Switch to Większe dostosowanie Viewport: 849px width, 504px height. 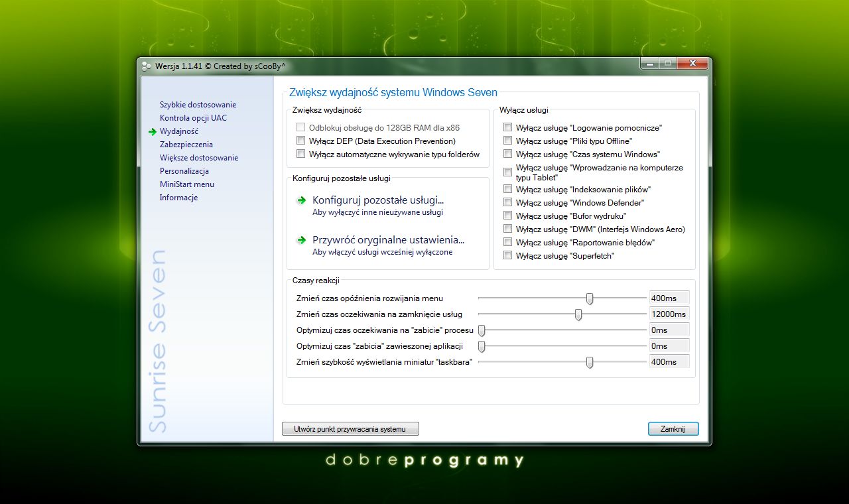[x=199, y=158]
